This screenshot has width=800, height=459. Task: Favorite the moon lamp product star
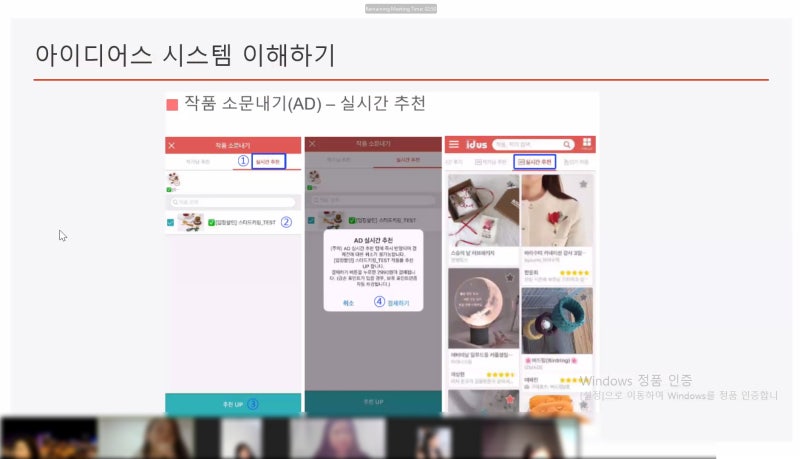click(x=510, y=277)
